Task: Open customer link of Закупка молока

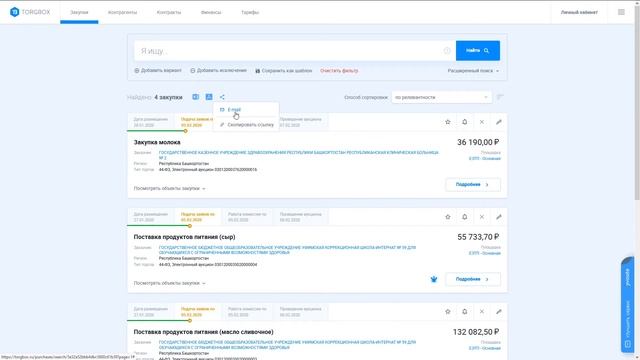Action: 298,155
